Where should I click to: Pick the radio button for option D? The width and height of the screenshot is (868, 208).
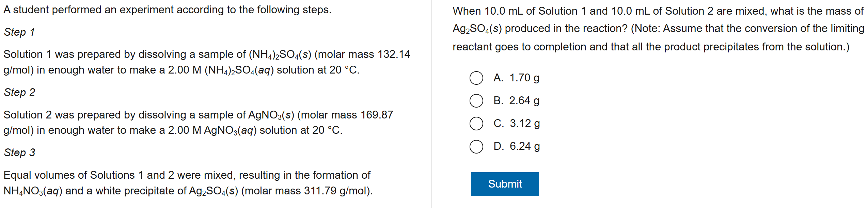[476, 146]
